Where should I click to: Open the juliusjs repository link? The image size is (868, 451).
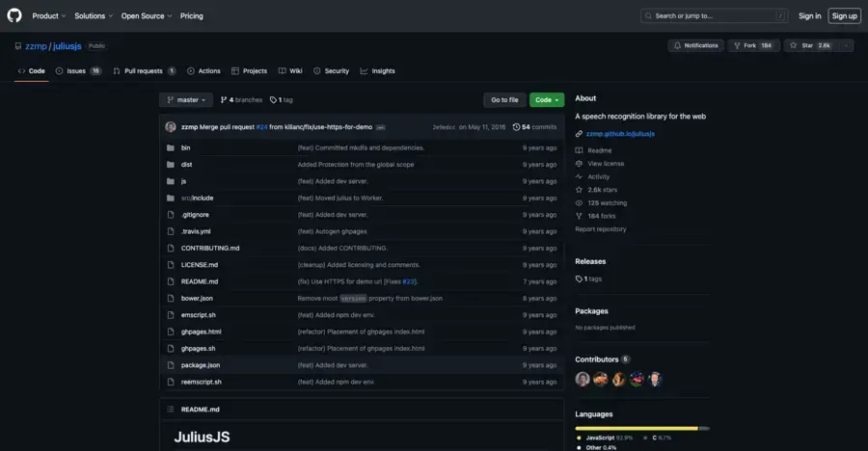tap(67, 46)
